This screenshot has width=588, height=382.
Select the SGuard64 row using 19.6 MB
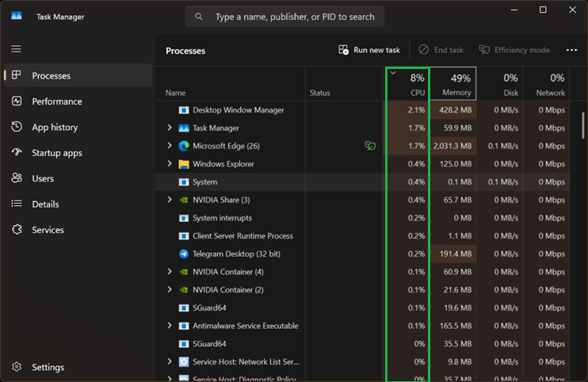(362, 308)
